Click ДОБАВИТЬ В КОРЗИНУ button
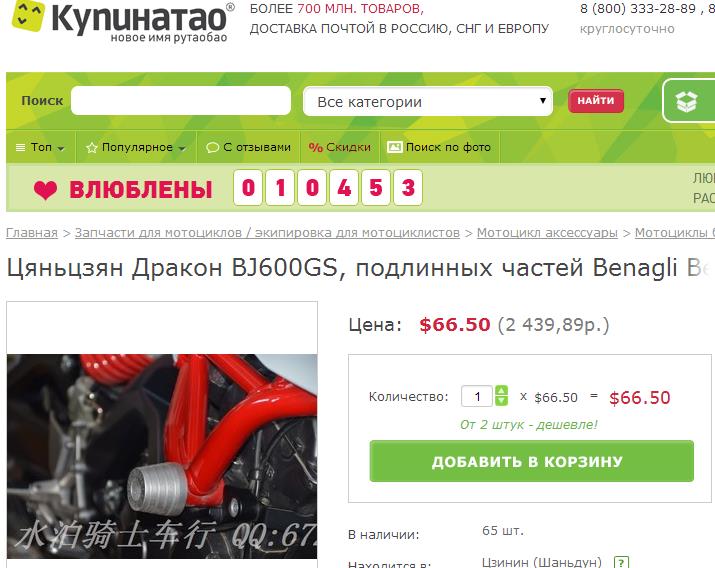 [x=531, y=461]
